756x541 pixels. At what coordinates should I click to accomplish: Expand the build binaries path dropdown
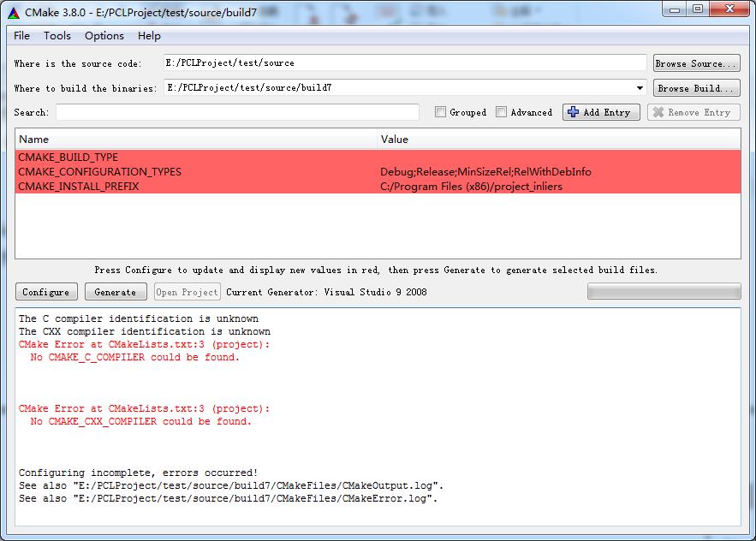pos(640,88)
